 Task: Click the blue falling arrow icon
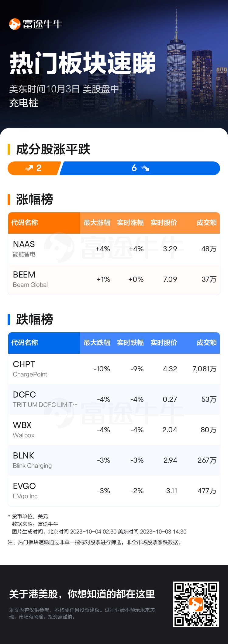[145, 168]
